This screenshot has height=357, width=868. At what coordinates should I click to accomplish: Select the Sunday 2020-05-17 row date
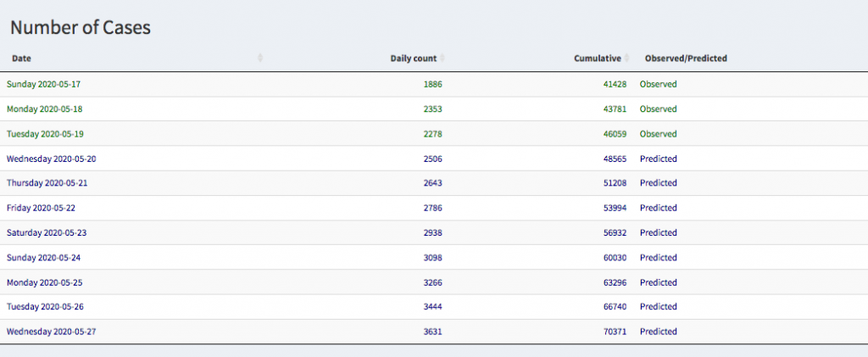point(43,84)
